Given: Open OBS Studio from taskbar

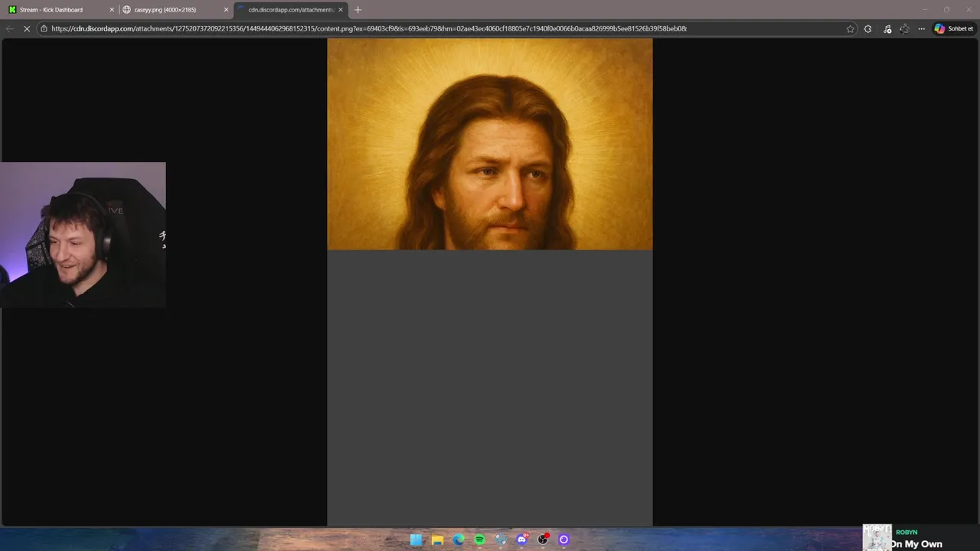Looking at the screenshot, I should (543, 540).
